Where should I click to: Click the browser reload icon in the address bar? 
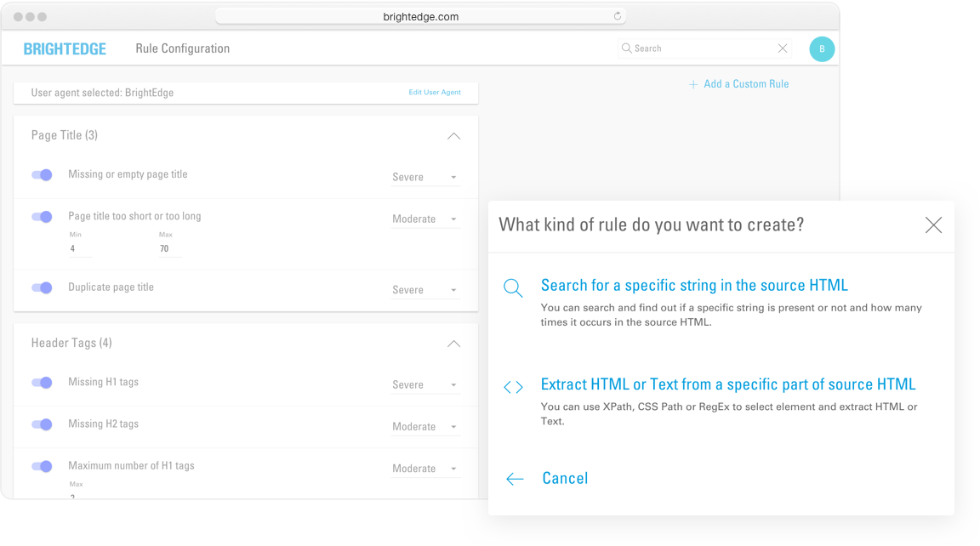coord(618,16)
